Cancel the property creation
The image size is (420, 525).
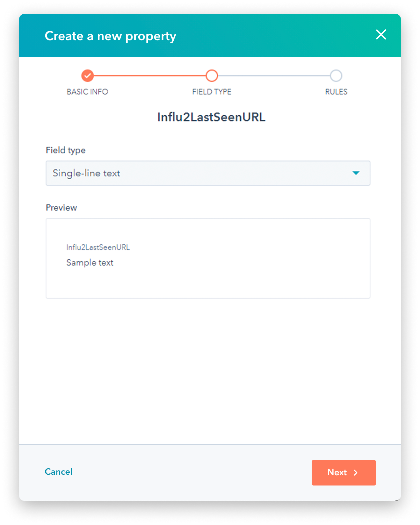[x=59, y=471]
